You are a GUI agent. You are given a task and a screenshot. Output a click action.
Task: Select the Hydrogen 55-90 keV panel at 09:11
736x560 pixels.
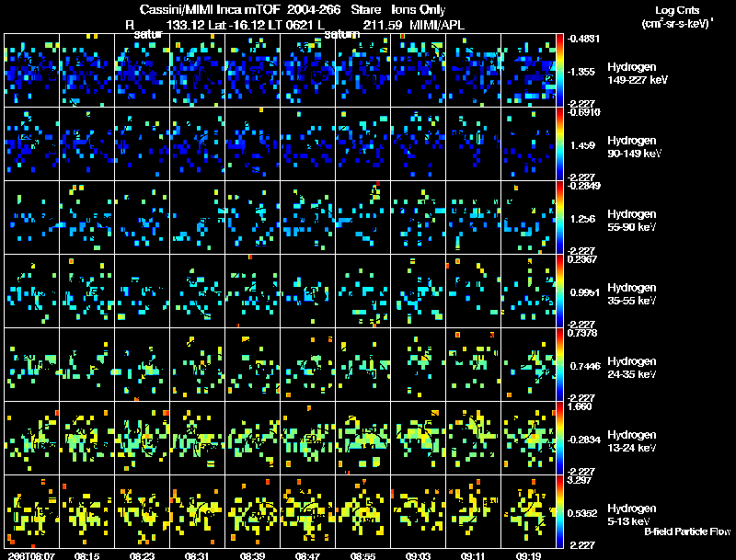tap(473, 218)
